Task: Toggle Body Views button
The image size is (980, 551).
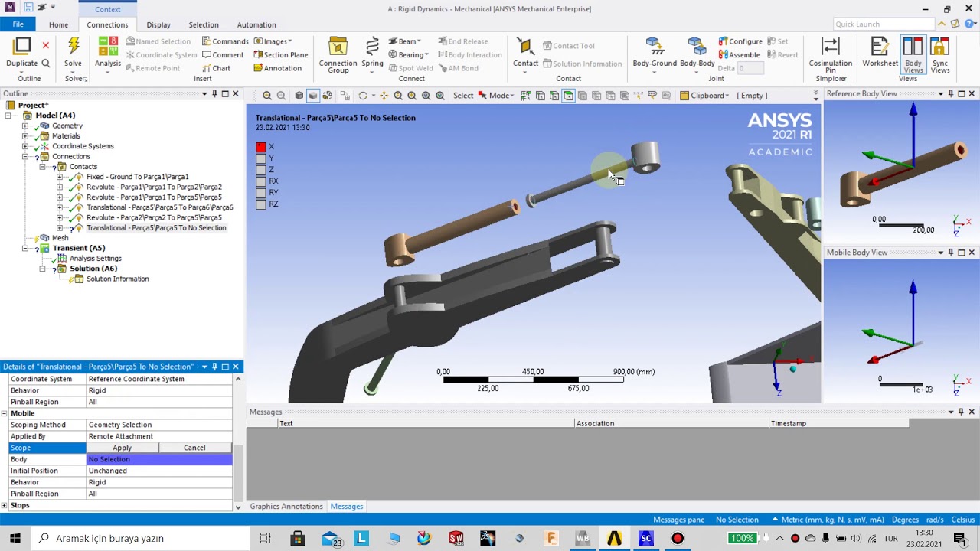Action: 913,55
